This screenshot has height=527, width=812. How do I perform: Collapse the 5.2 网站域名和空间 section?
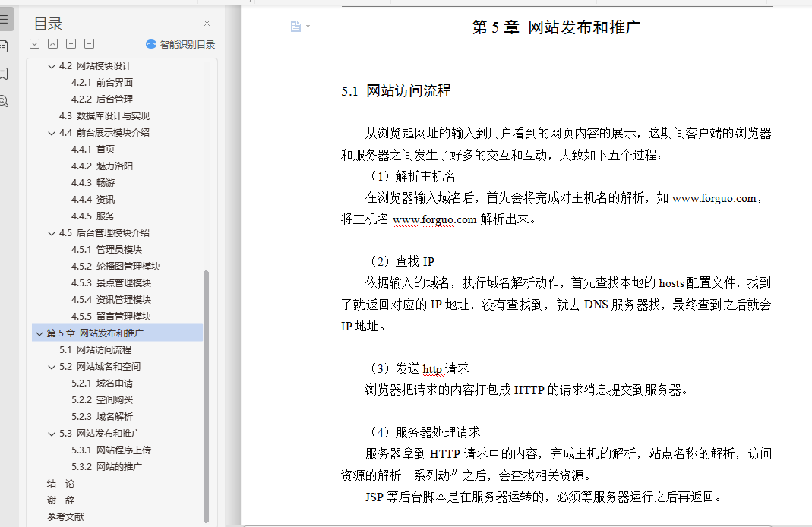[x=51, y=367]
